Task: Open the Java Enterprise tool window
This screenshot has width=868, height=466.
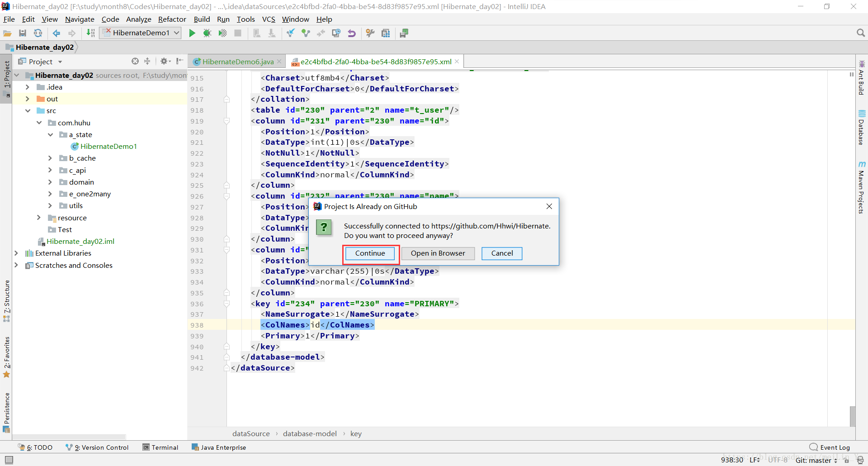Action: click(x=219, y=447)
